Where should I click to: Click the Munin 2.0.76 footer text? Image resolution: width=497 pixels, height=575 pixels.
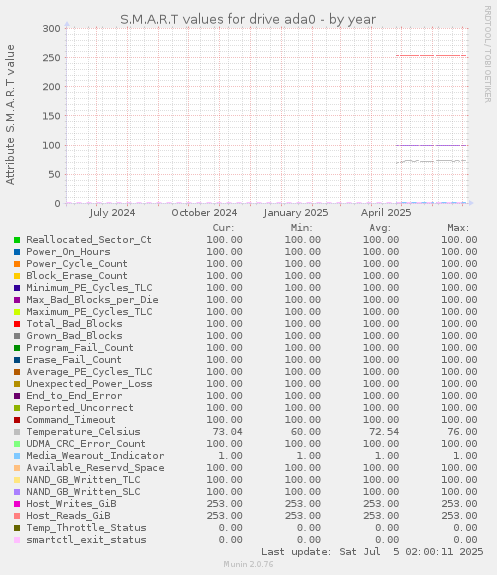[248, 564]
